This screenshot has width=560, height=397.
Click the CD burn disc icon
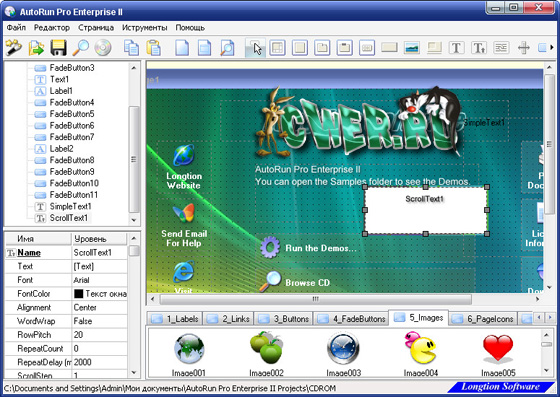pos(103,48)
